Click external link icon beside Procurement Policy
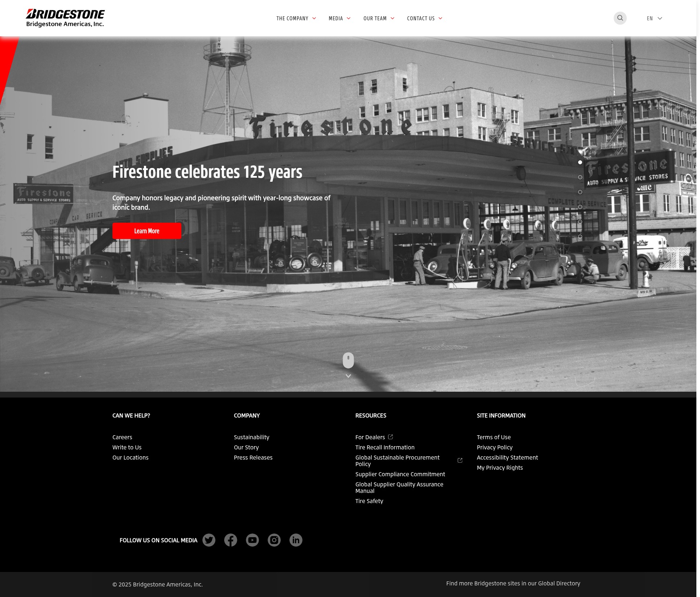Viewport: 700px width, 597px height. pyautogui.click(x=460, y=460)
